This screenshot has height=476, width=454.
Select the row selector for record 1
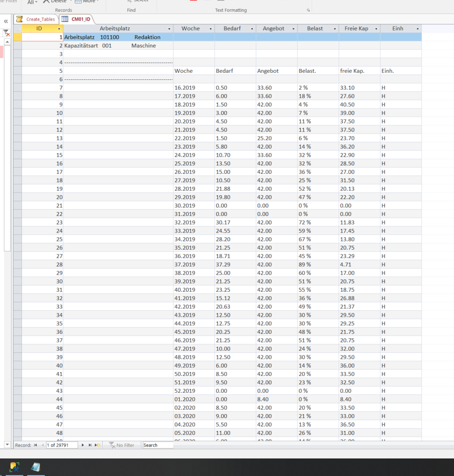pyautogui.click(x=18, y=37)
